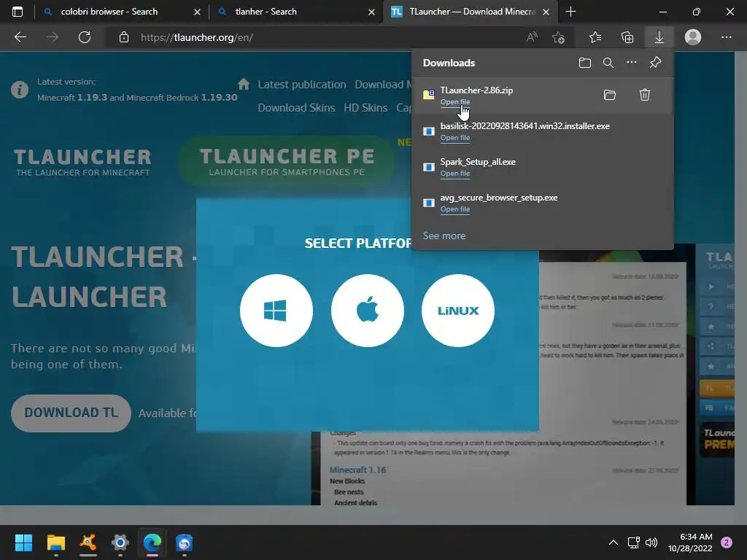Click the TLauncher home icon
The height and width of the screenshot is (560, 747).
click(x=244, y=85)
